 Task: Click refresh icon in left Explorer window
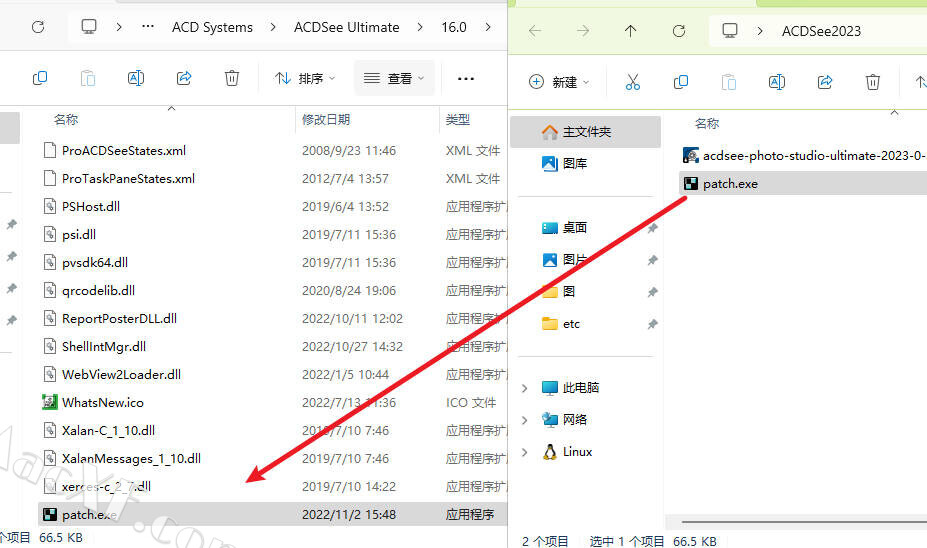pos(38,27)
